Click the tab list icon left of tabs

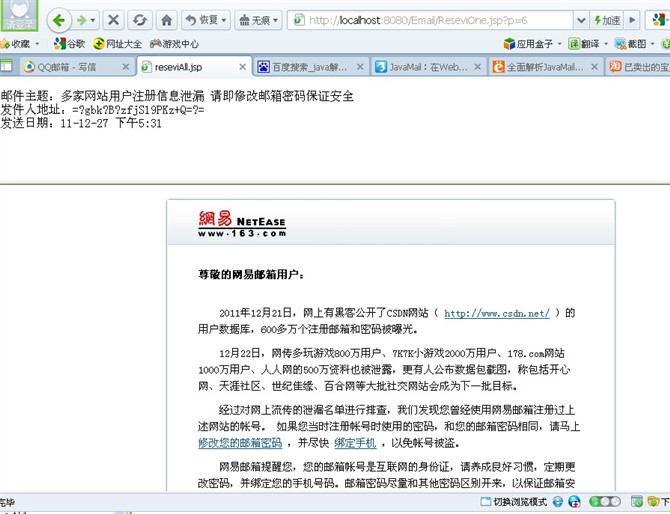pyautogui.click(x=6, y=66)
